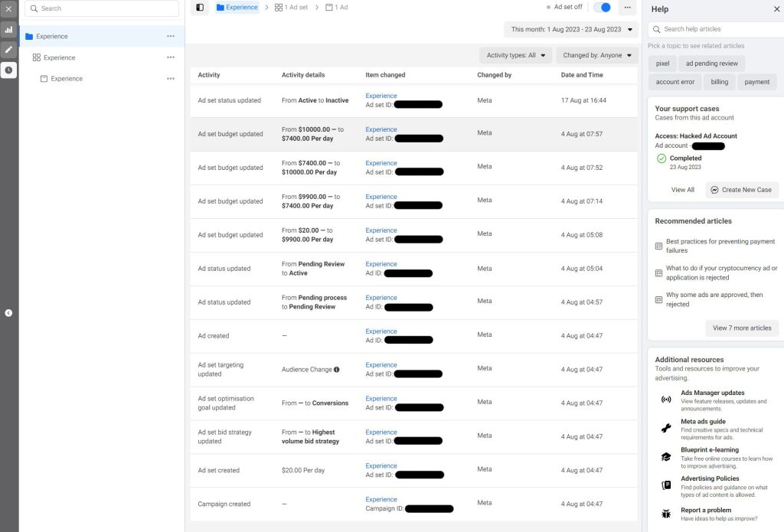Viewport: 784px width, 532px height.
Task: Click '4 Aug at 07:57' date cell
Action: pos(582,134)
